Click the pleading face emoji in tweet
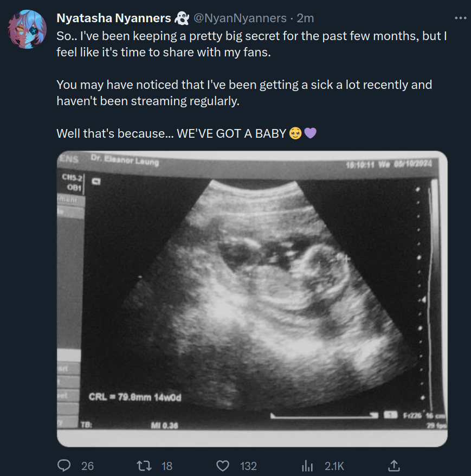This screenshot has height=476, width=471. point(295,133)
